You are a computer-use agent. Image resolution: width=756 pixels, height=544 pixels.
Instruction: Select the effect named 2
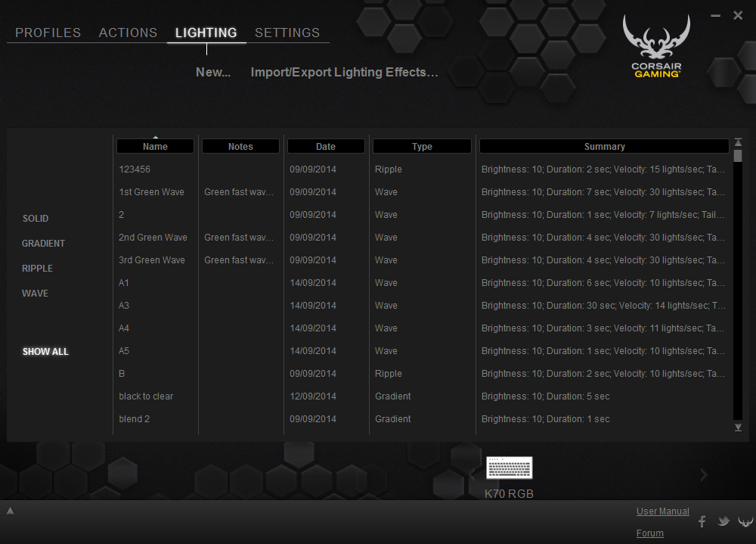pyautogui.click(x=122, y=215)
